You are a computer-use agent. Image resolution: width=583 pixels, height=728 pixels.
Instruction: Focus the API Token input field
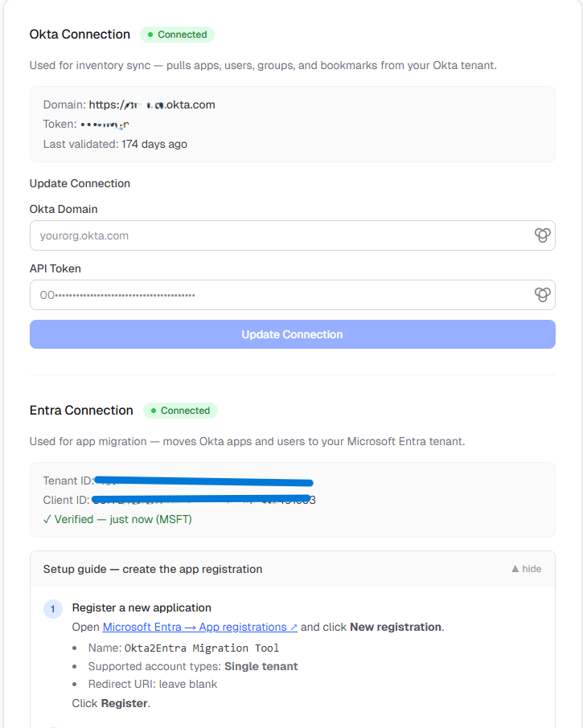point(292,295)
